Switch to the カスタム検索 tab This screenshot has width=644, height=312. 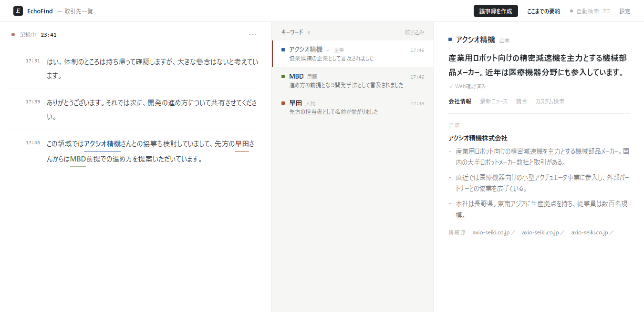tap(550, 101)
